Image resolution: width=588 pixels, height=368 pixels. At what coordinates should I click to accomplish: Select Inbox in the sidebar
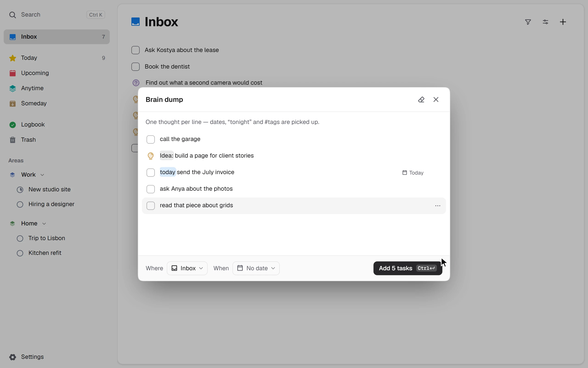57,37
